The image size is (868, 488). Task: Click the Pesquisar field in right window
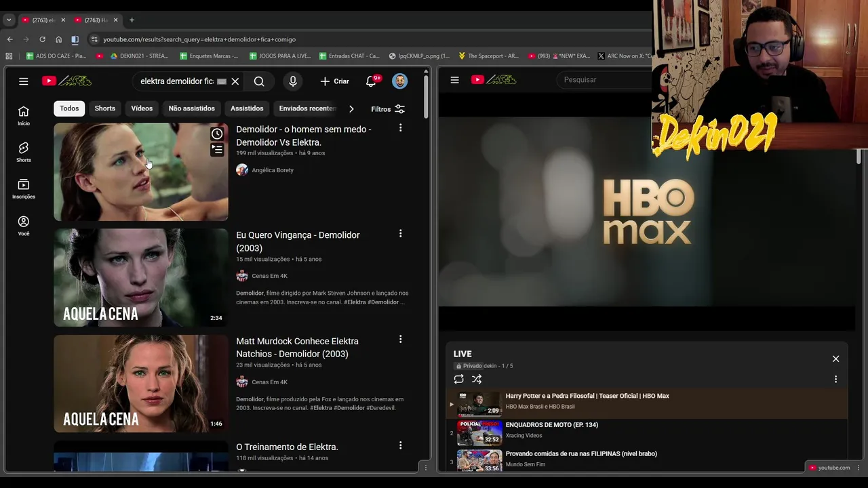tap(606, 80)
